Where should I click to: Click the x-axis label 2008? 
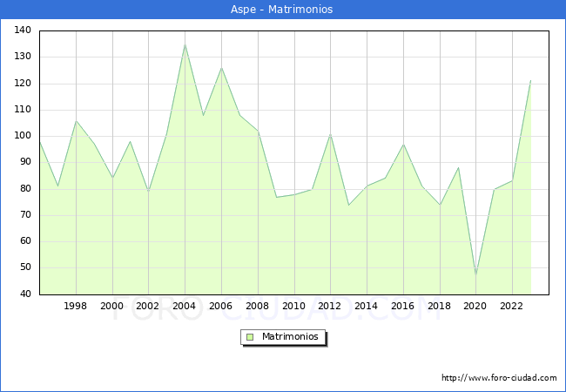[257, 306]
